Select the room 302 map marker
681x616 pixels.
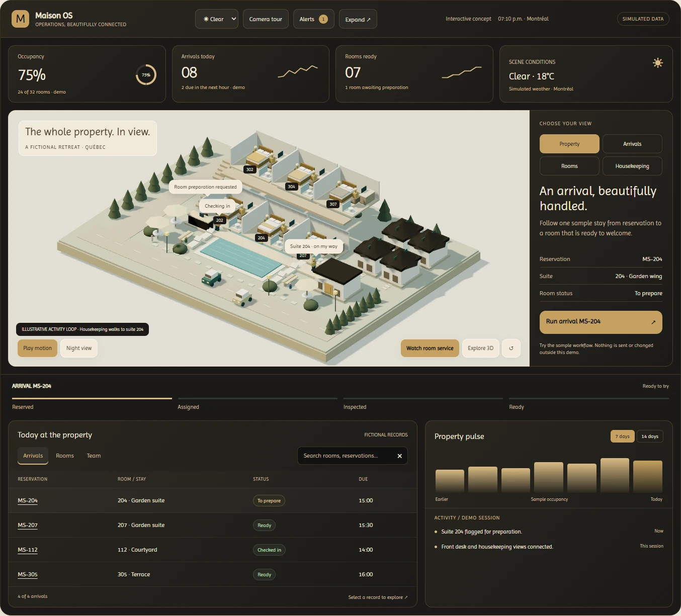(x=250, y=169)
